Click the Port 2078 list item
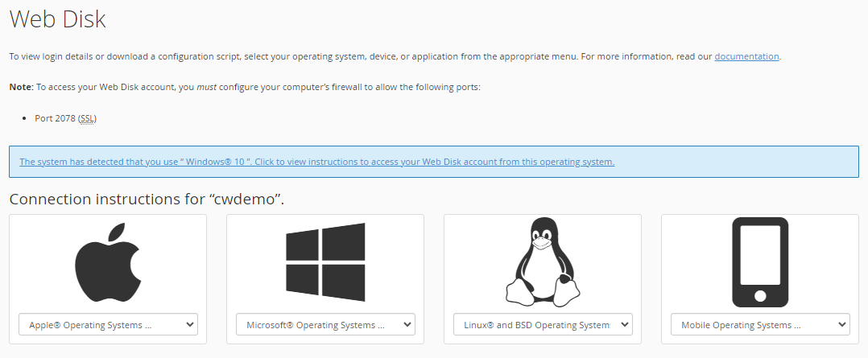The image size is (868, 358). pos(55,118)
